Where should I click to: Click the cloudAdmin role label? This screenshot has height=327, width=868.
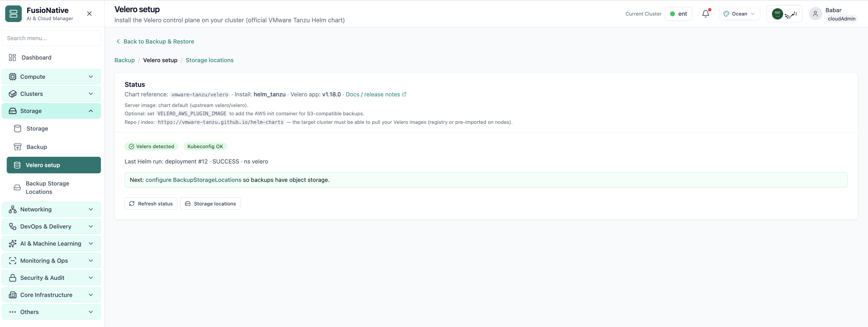tap(841, 19)
